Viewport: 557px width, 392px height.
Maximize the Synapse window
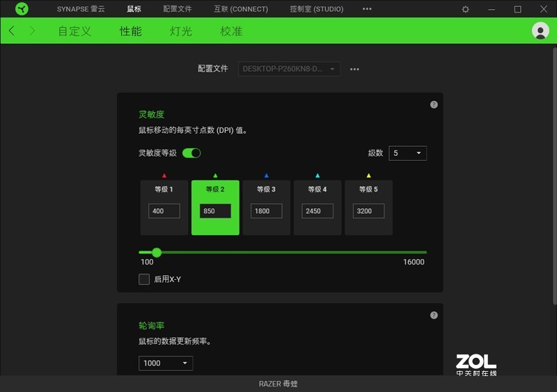coord(518,9)
